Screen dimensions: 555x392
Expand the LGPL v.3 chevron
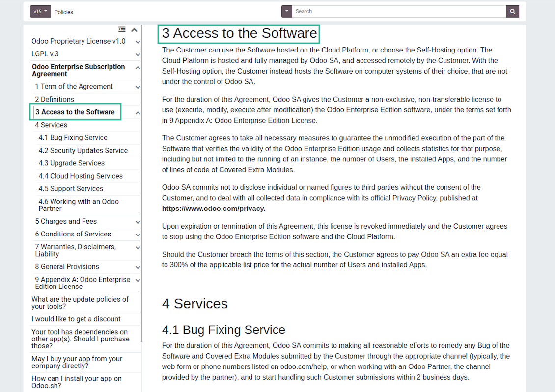point(138,55)
